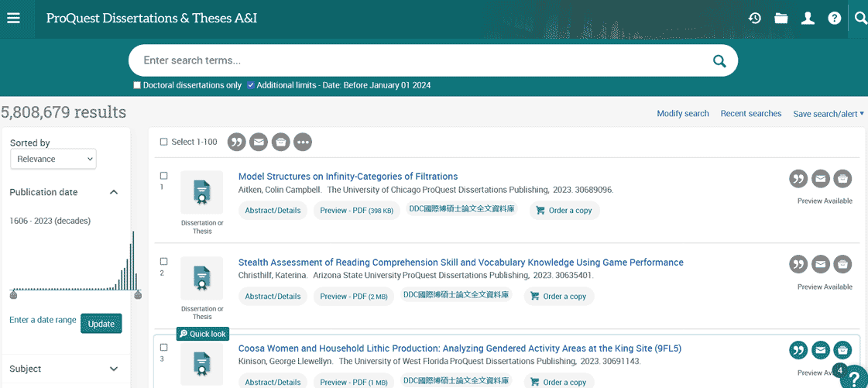The width and height of the screenshot is (868, 388).
Task: Save the Coosa Women and Household result
Action: [x=842, y=350]
